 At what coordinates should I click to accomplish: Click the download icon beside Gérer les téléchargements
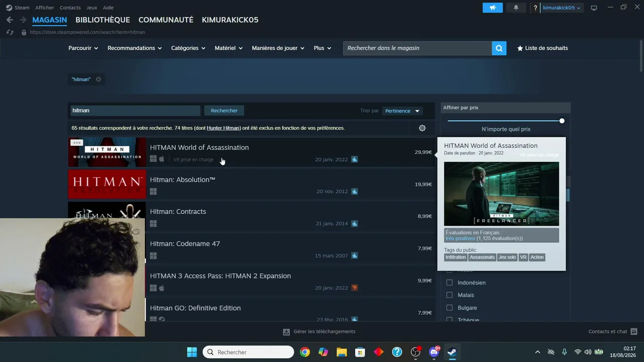tap(286, 332)
